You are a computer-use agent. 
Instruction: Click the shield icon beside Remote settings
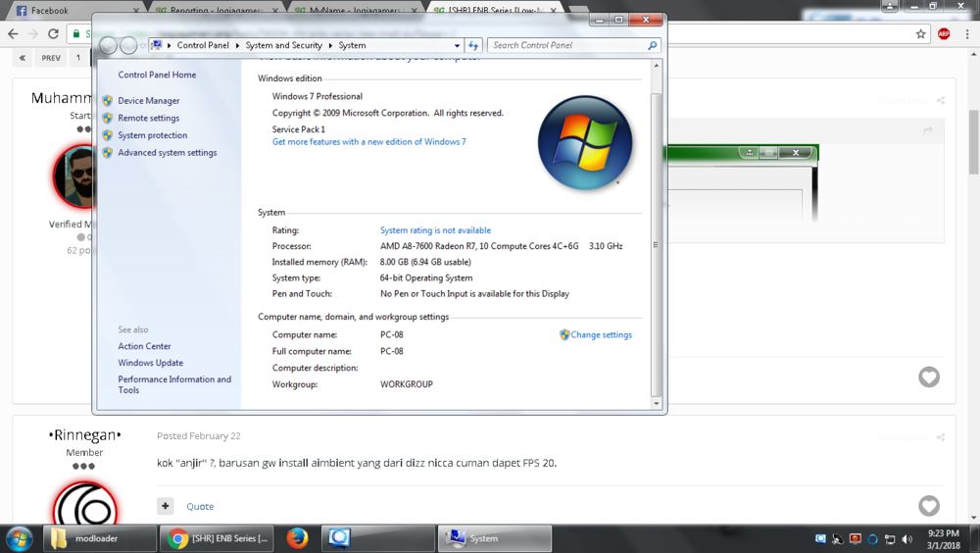point(108,119)
